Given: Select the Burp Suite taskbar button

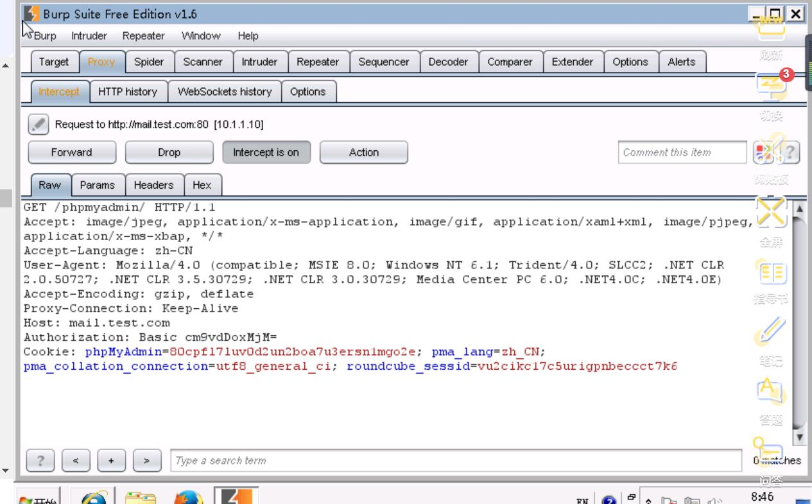Looking at the screenshot, I should pyautogui.click(x=236, y=496).
